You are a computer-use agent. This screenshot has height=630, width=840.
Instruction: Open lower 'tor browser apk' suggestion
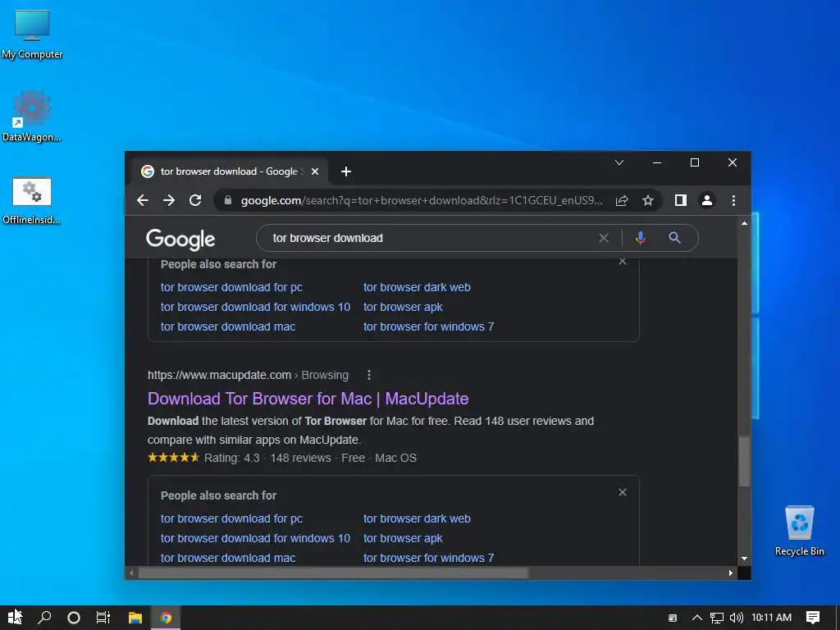pos(403,538)
